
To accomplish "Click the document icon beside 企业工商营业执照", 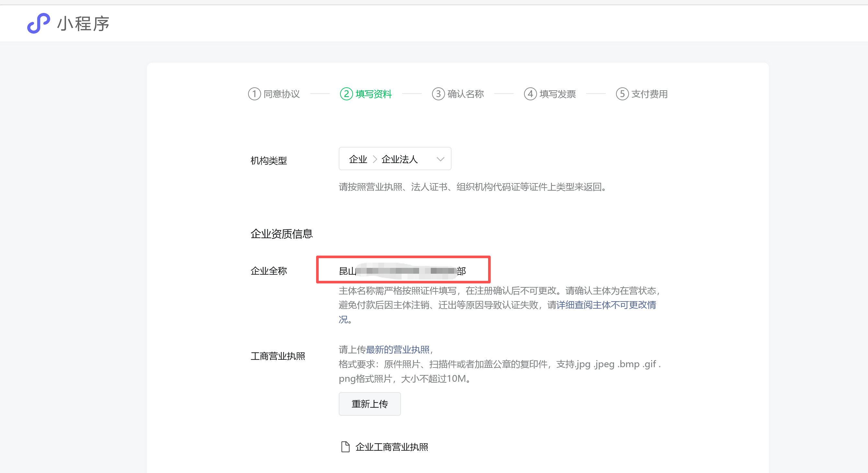I will point(345,447).
